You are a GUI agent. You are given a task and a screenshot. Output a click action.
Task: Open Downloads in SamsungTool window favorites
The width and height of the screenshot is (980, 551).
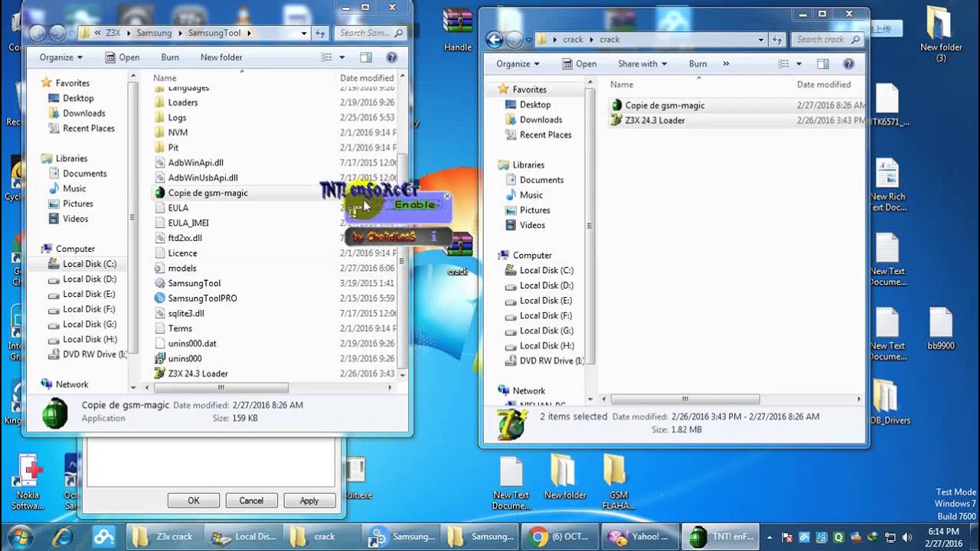coord(77,113)
